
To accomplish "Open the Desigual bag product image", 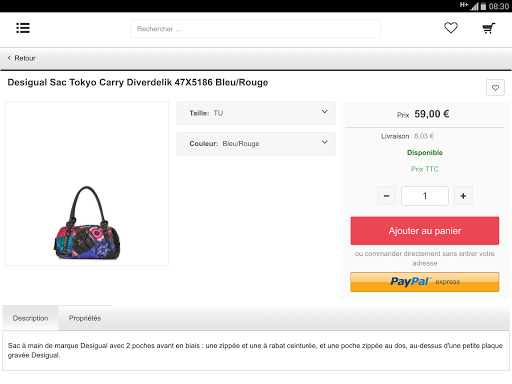I will pos(87,183).
